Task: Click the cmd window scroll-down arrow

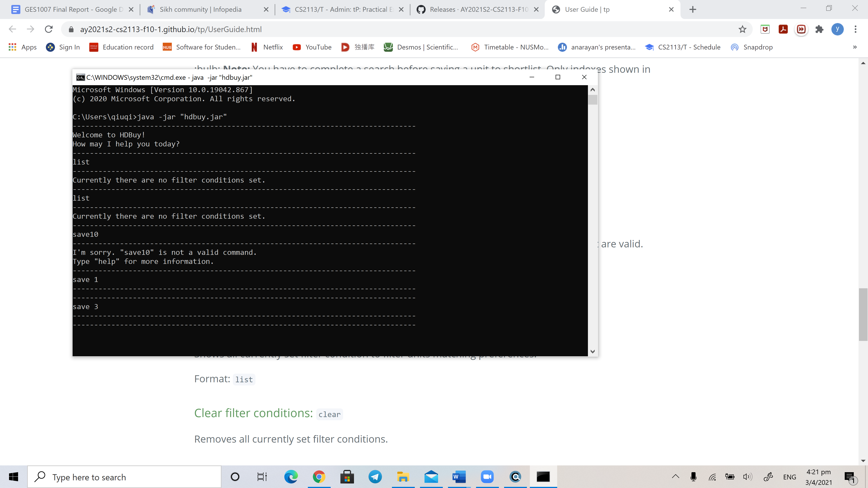Action: tap(593, 351)
